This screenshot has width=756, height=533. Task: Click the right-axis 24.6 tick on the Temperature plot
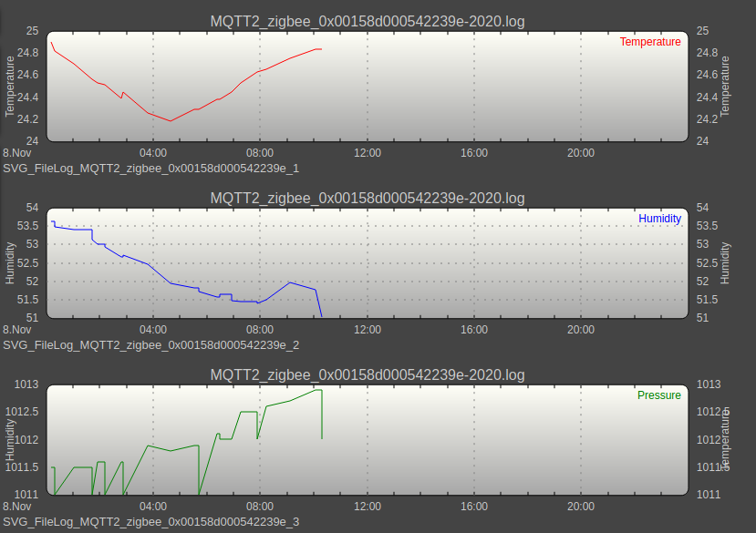(x=708, y=75)
